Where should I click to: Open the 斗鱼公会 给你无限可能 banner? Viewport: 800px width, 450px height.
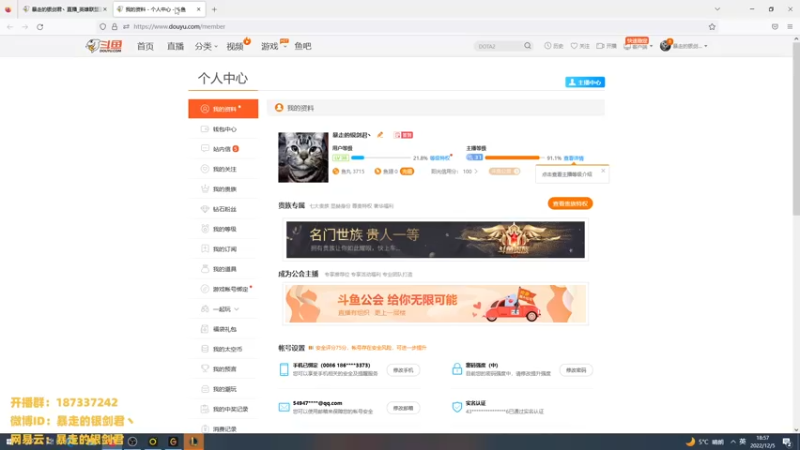click(435, 304)
